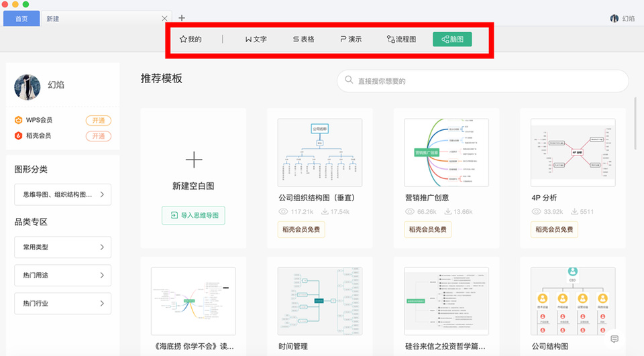Open the 我的 star tab

[191, 40]
